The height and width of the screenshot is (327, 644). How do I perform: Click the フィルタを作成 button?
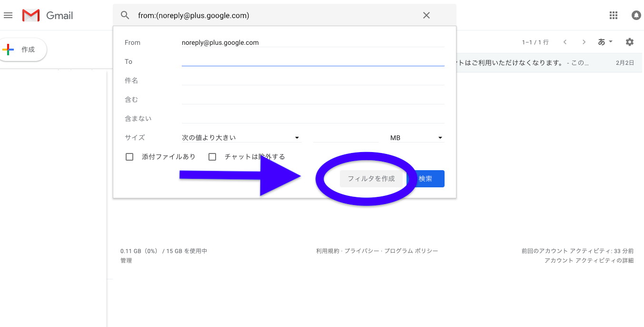371,179
